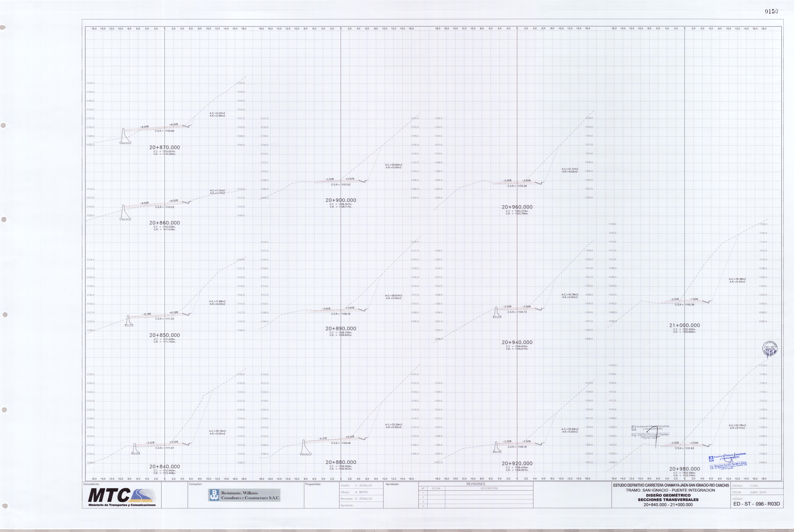Select station label 20+860.000
This screenshot has height=532, width=794.
click(165, 223)
